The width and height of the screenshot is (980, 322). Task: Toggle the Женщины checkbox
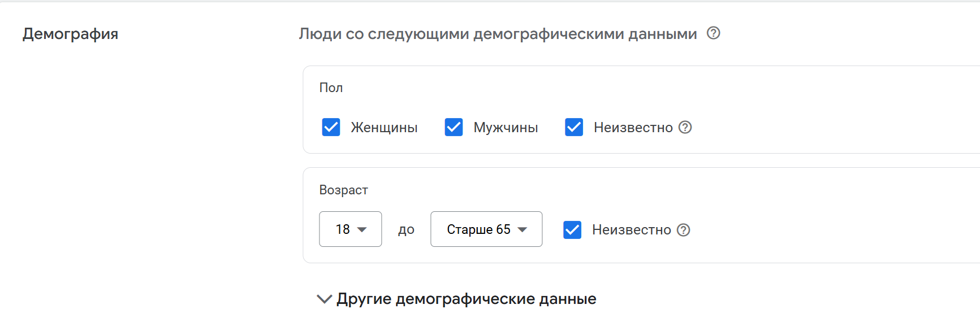(331, 128)
